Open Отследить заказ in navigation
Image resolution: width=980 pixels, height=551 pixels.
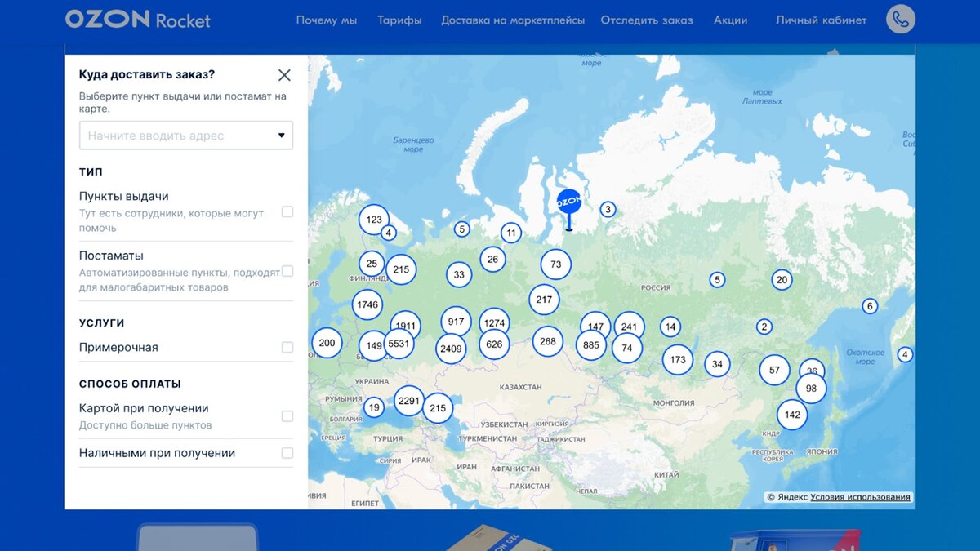point(647,20)
